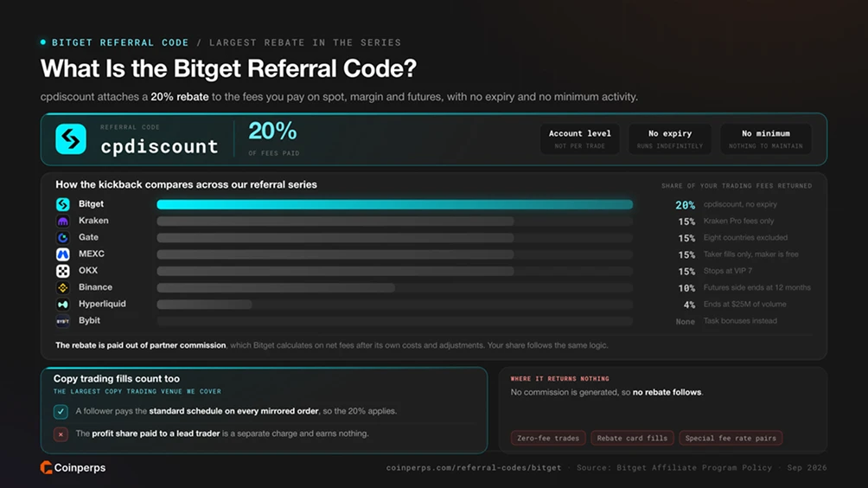Click the note Ends at $25M of volume
868x488 pixels.
[744, 304]
